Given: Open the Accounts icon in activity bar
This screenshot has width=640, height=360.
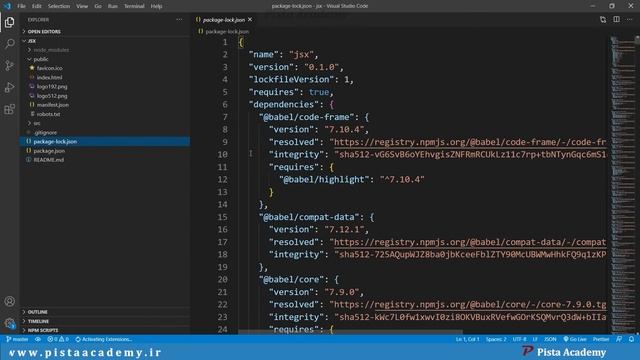Looking at the screenshot, I should pos(9,301).
